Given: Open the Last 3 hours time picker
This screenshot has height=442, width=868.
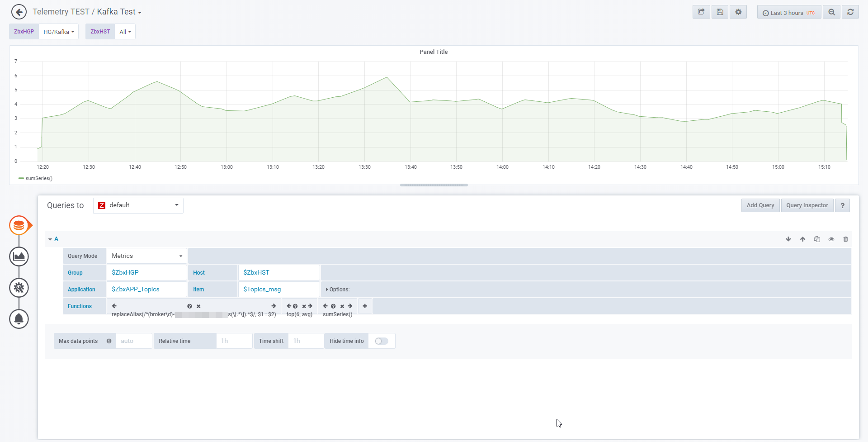Looking at the screenshot, I should tap(789, 12).
